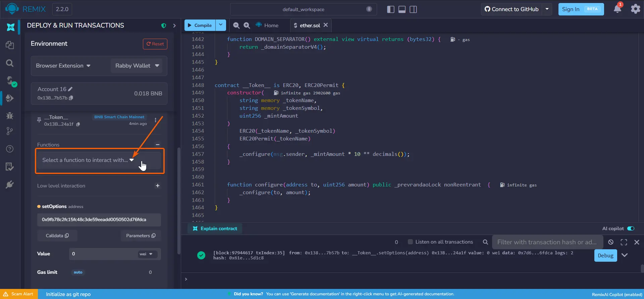Click the setOptions address input field
Screen dimensions: 644x299
[99, 219]
